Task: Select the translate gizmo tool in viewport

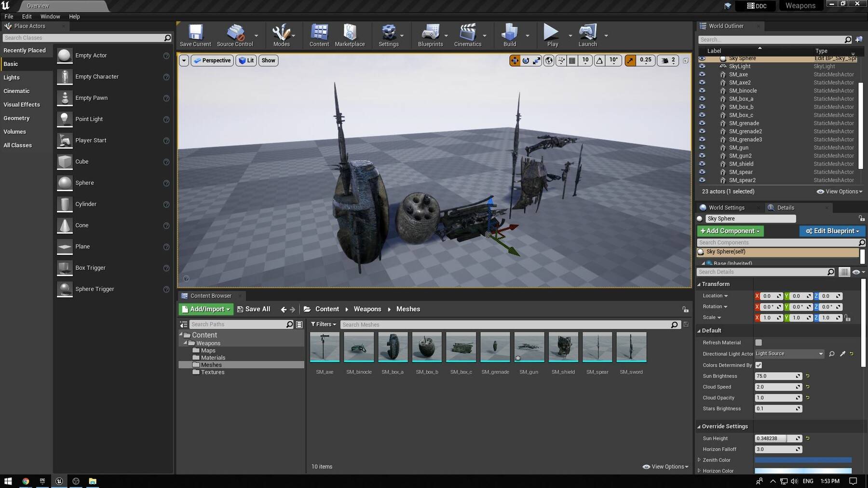Action: point(515,61)
